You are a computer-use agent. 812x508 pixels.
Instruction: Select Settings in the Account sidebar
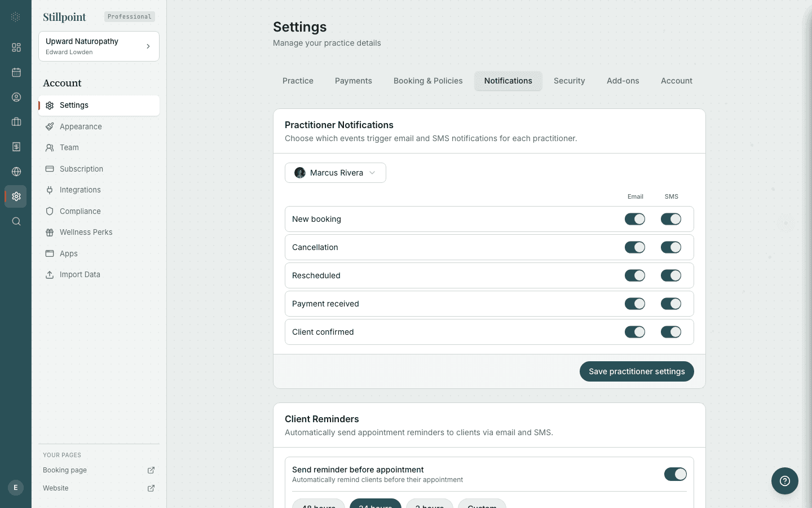click(x=99, y=106)
